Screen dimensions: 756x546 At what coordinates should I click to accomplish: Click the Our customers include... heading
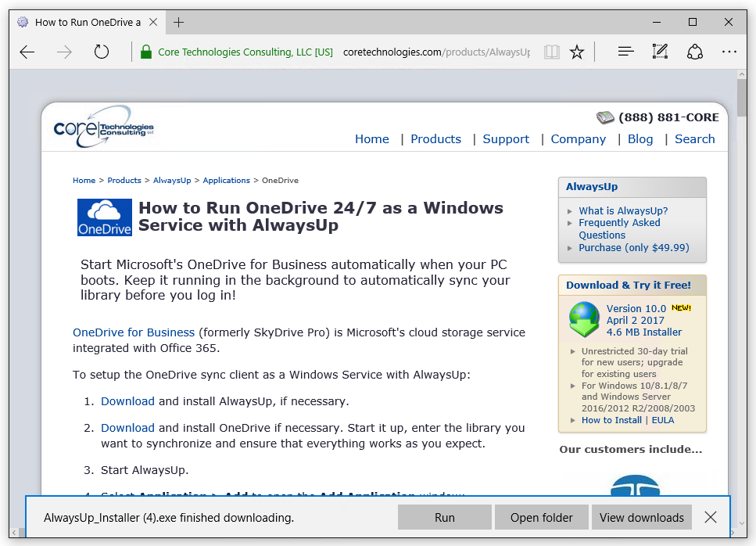(631, 449)
